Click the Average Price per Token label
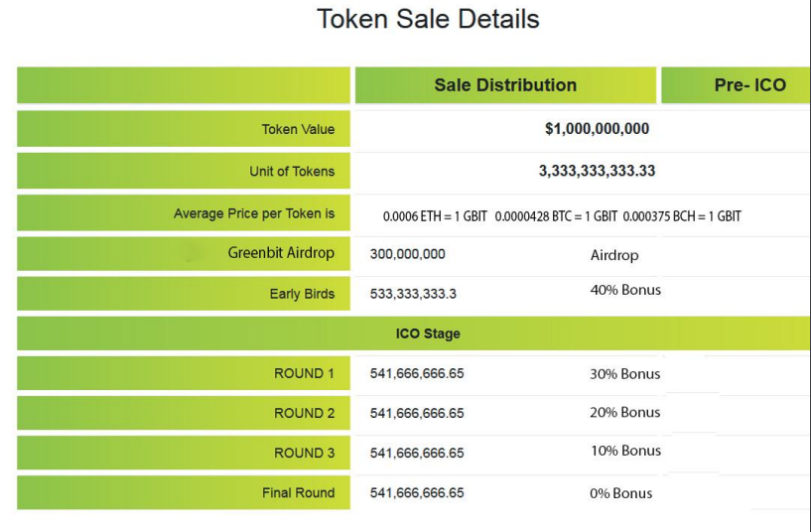Screen dimensions: 811x532 254,213
